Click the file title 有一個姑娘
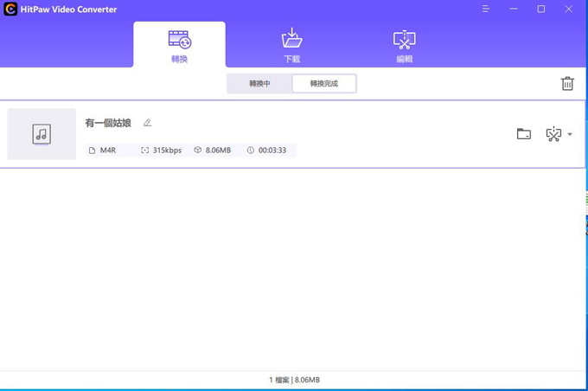 (108, 123)
